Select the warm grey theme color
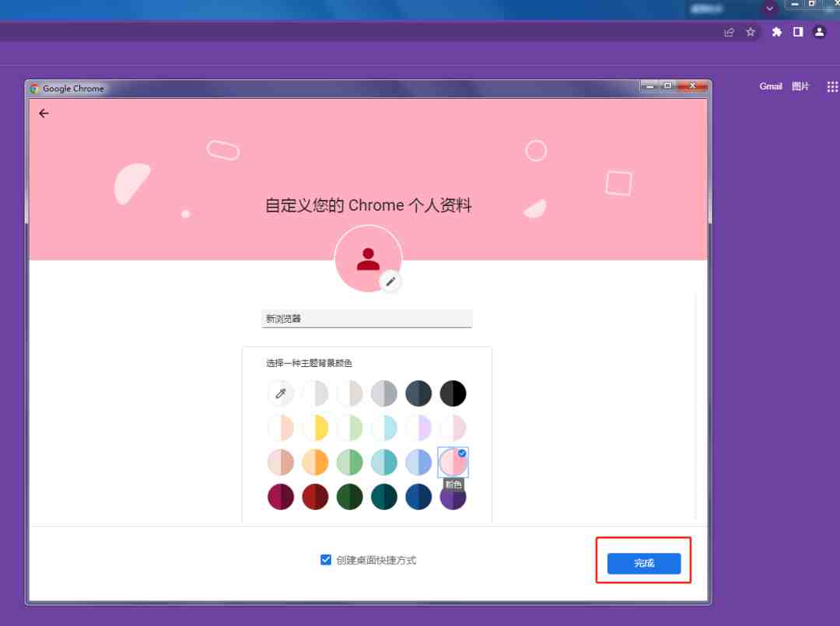 click(349, 393)
